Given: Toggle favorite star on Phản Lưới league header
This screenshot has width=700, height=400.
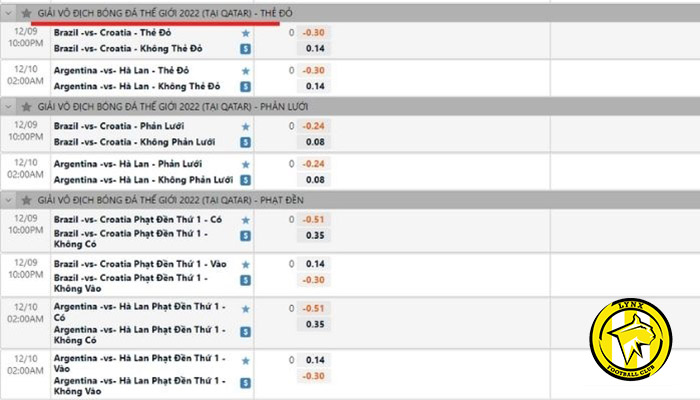Looking at the screenshot, I should coord(26,107).
